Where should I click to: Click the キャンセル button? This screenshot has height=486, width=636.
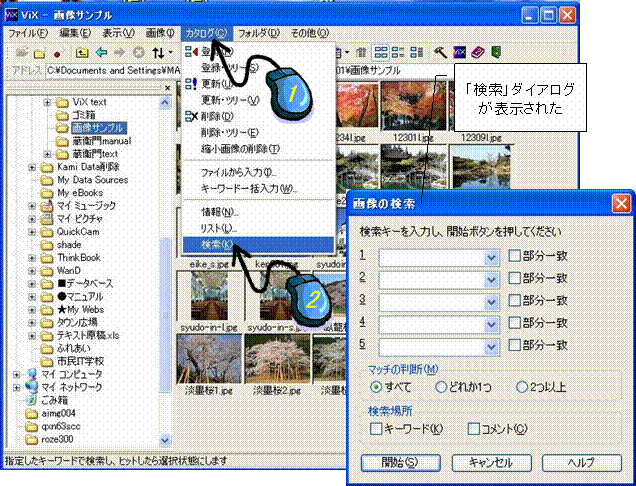(x=488, y=463)
